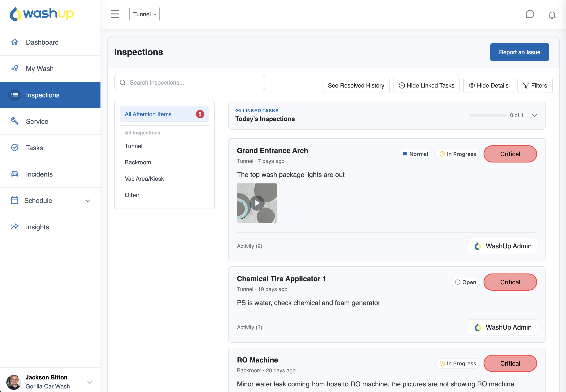Open the user account chevron menu
This screenshot has height=392, width=566.
[90, 382]
